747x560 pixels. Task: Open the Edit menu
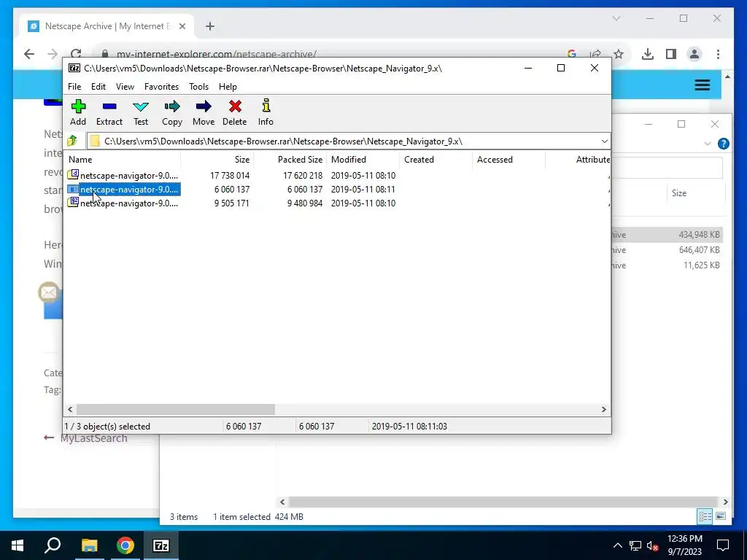[98, 86]
